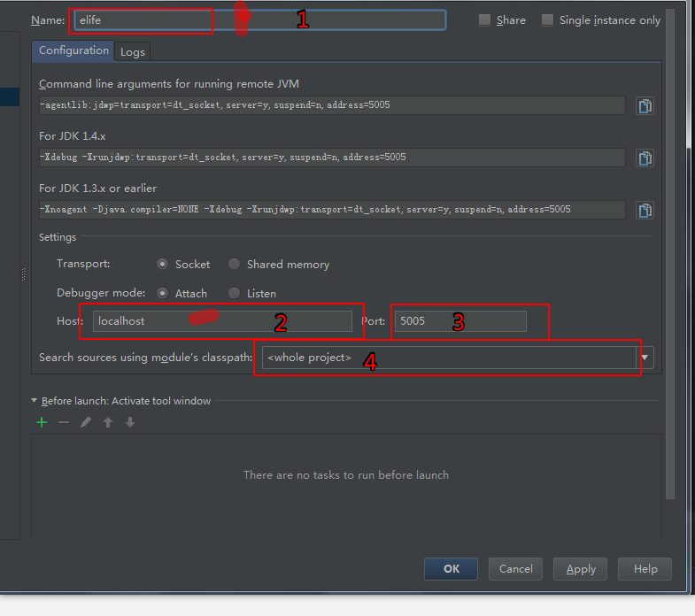Open the module classpath dropdown arrow
This screenshot has width=695, height=616.
pyautogui.click(x=645, y=358)
